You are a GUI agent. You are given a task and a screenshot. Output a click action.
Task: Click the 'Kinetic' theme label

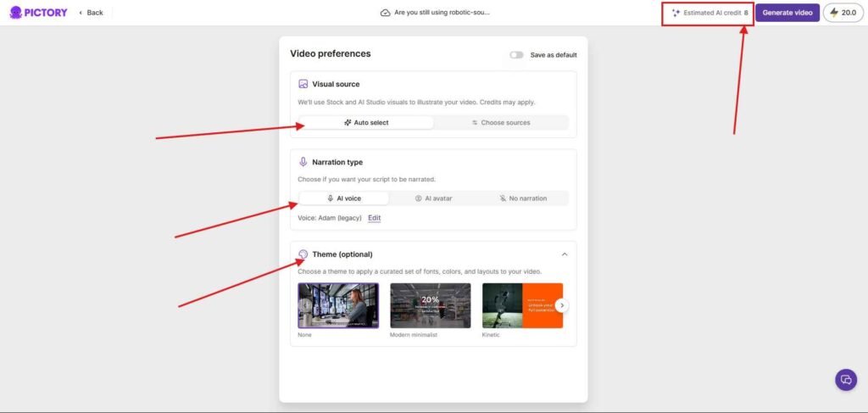491,335
